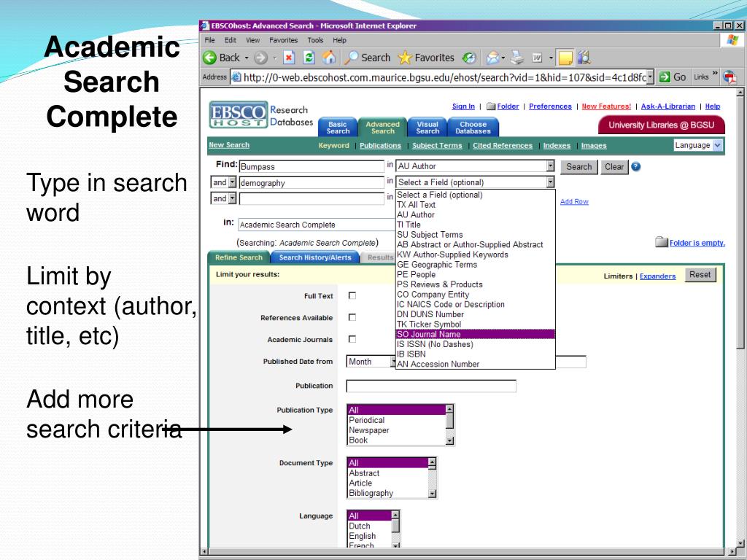Click the Research icon in toolbar
Screen dimensions: 747x560
click(584, 58)
